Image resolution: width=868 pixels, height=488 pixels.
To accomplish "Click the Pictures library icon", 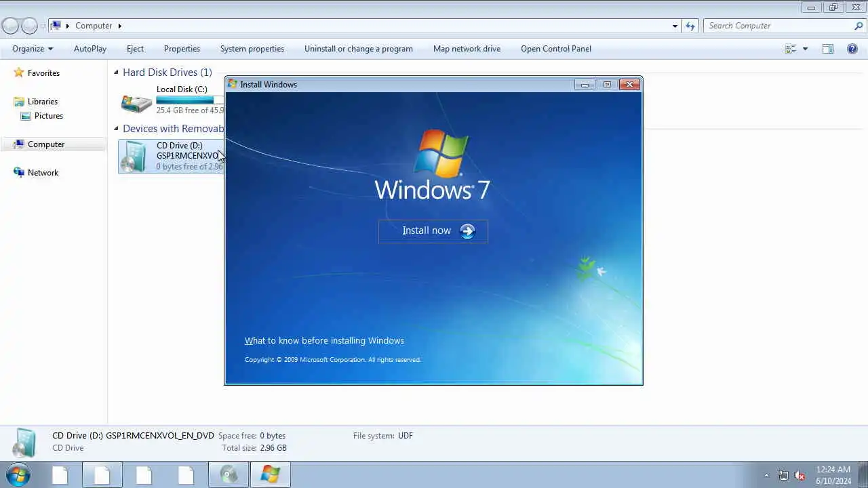I will [x=26, y=116].
